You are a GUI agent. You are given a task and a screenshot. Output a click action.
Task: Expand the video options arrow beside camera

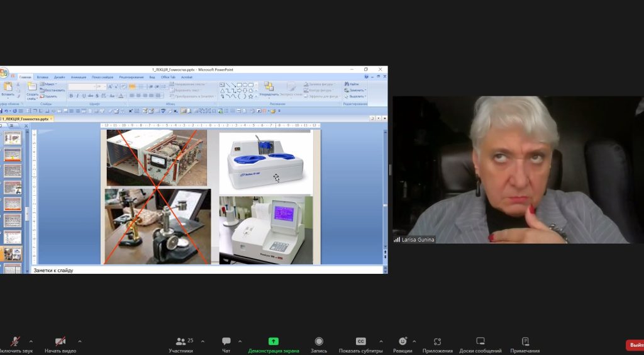pos(79,342)
